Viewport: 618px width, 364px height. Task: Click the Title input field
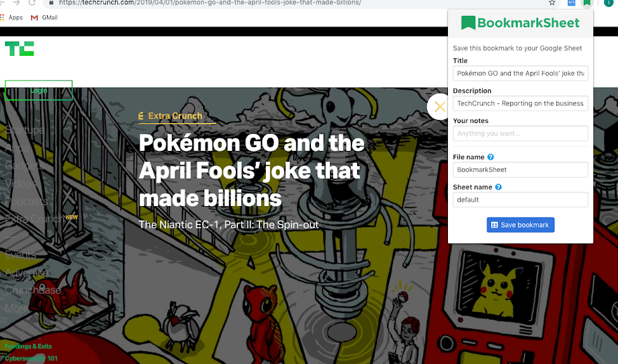pyautogui.click(x=520, y=74)
